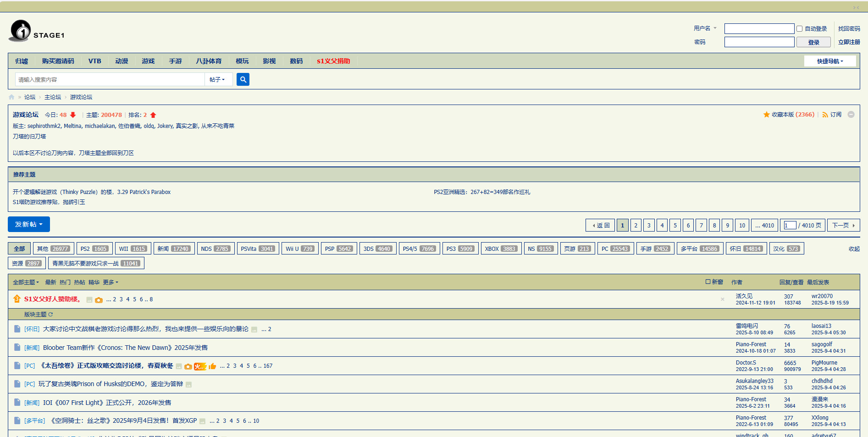Click the username input field
868x437 pixels.
point(759,28)
